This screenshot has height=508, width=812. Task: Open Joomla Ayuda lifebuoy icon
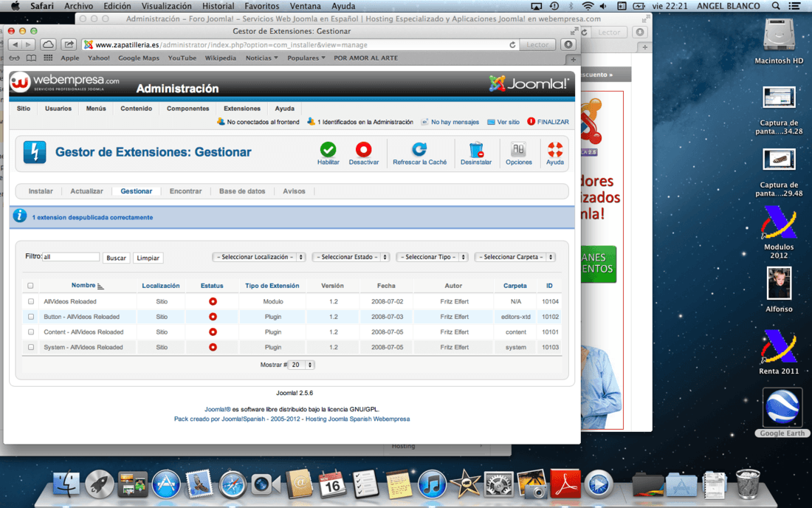click(x=554, y=150)
